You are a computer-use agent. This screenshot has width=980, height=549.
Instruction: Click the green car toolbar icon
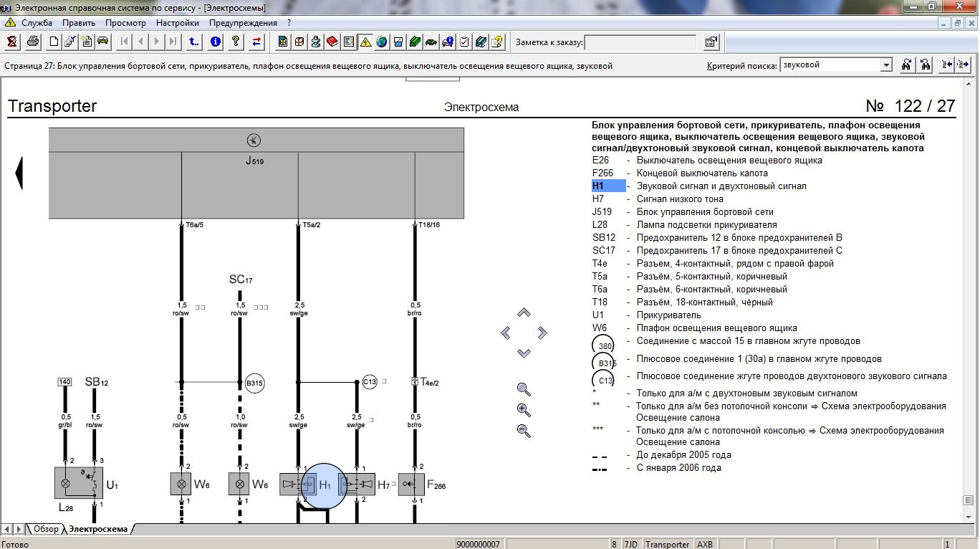click(431, 42)
